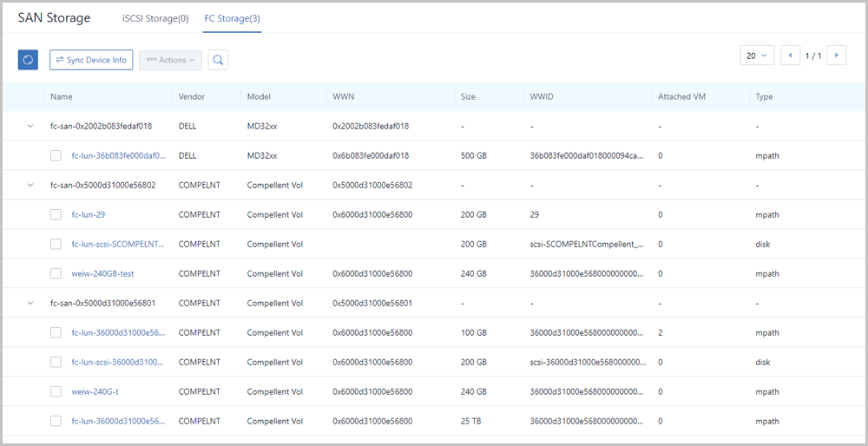Viewport: 868px width, 446px height.
Task: Click the scsi-36000d31000e568000000... WWID cell
Action: (x=588, y=362)
